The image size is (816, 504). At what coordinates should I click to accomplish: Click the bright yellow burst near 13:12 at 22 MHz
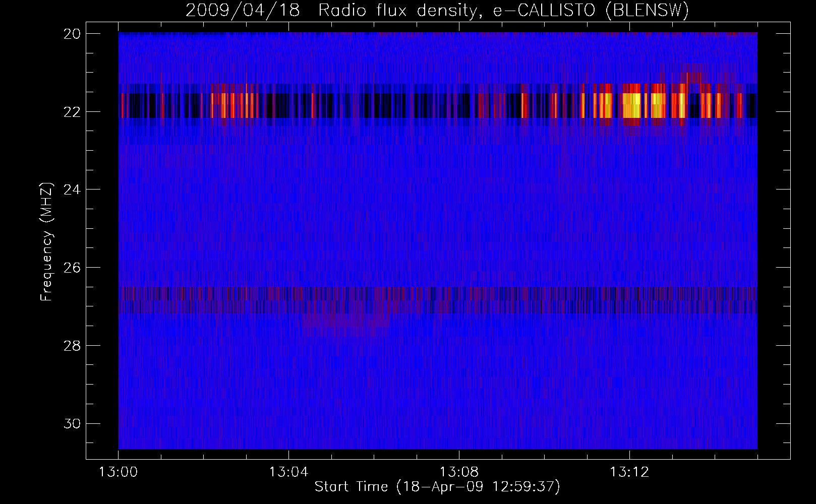[x=632, y=105]
